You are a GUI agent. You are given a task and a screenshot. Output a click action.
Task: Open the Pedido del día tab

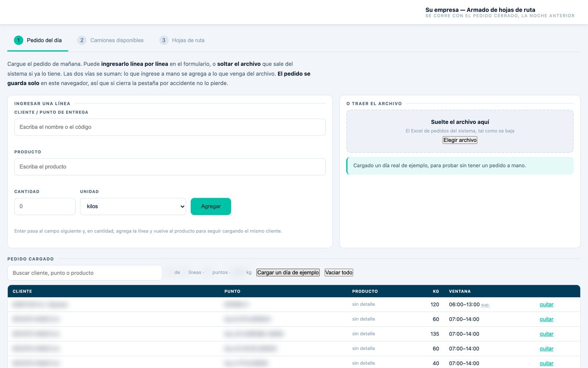[x=38, y=40]
